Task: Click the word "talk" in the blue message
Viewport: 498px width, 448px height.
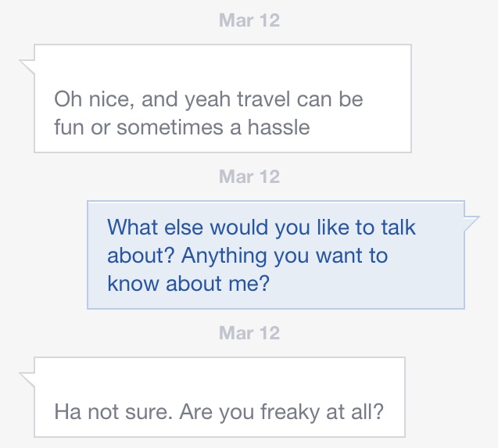Action: tap(397, 228)
